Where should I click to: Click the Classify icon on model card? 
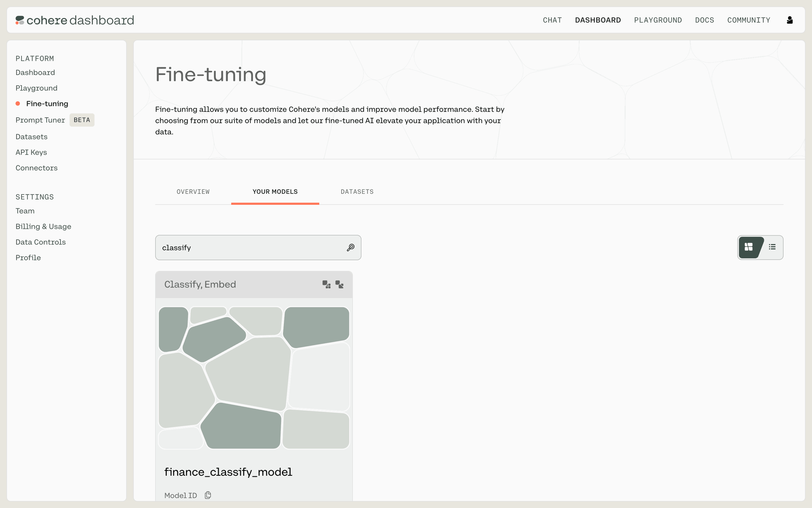[x=326, y=284]
